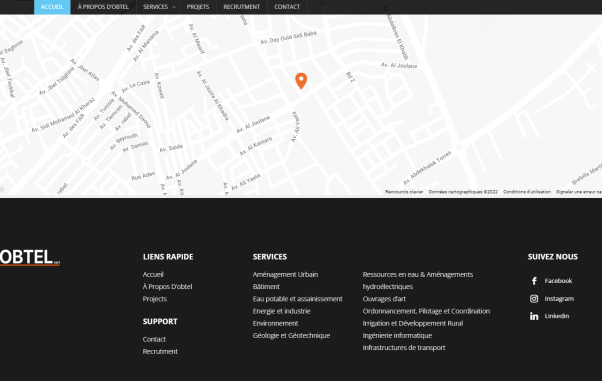Click the LIENS RAPIDE heading
This screenshot has height=381, width=602.
pos(168,257)
